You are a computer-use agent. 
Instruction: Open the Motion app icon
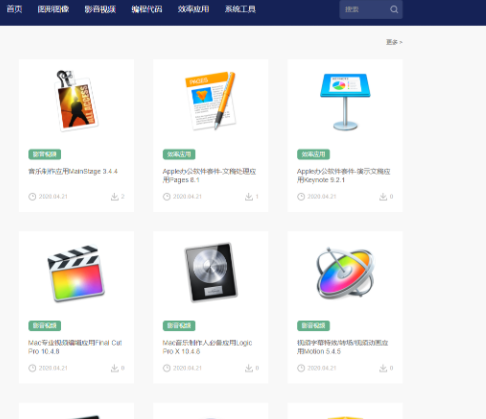pyautogui.click(x=345, y=273)
